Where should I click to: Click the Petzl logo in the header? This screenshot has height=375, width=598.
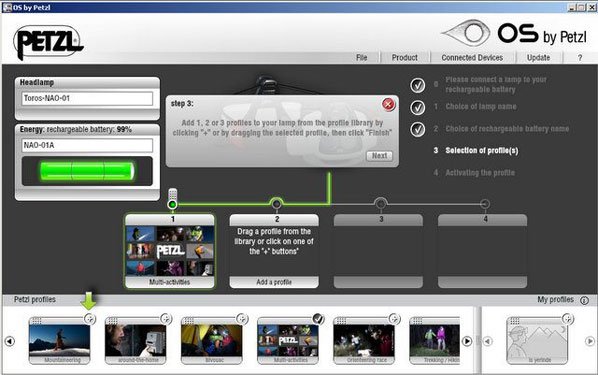pyautogui.click(x=48, y=42)
